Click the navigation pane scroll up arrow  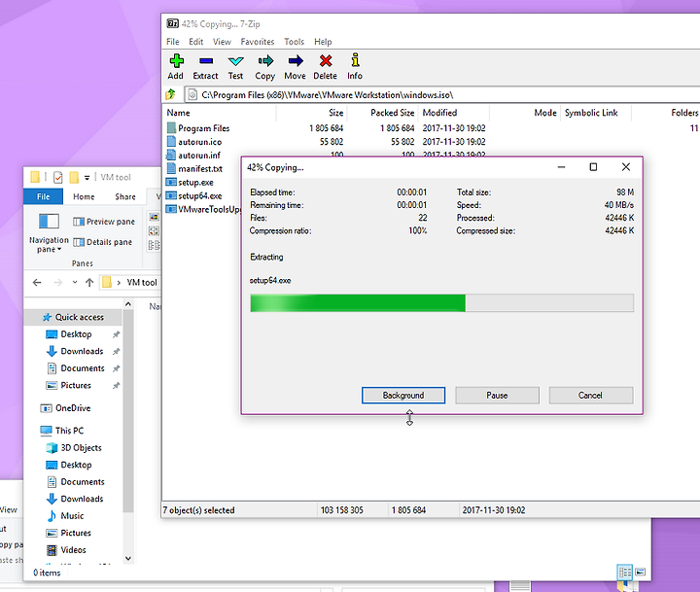tap(128, 304)
